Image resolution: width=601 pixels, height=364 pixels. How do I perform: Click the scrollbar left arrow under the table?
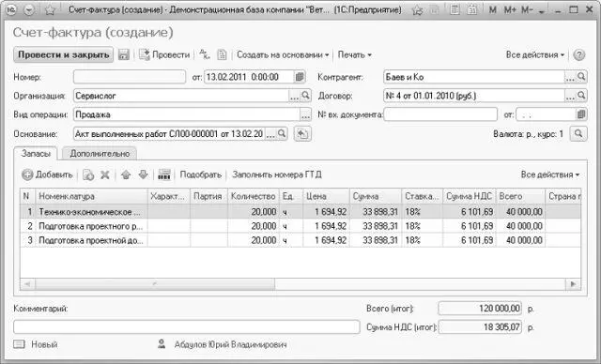(x=27, y=284)
